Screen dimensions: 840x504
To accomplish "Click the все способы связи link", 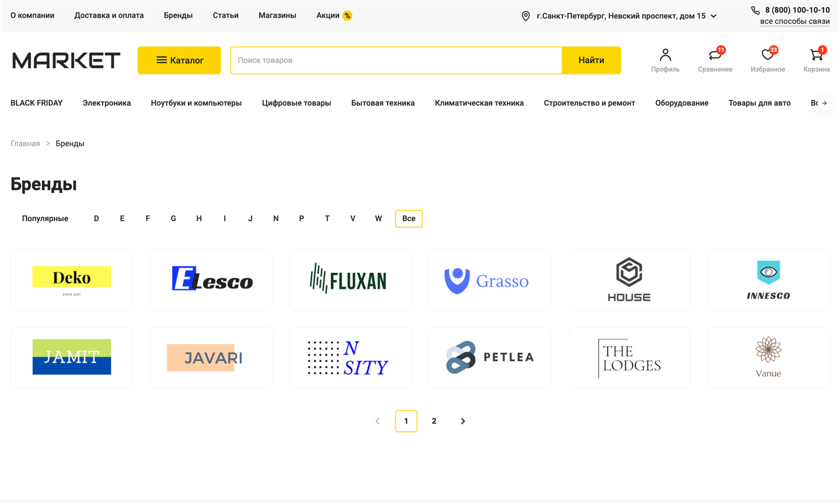I will pos(794,22).
